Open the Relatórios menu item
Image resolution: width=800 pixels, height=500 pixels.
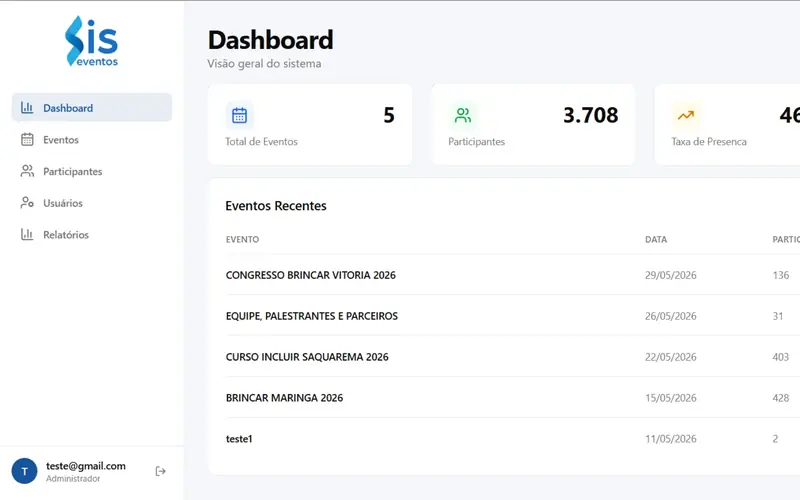92,234
